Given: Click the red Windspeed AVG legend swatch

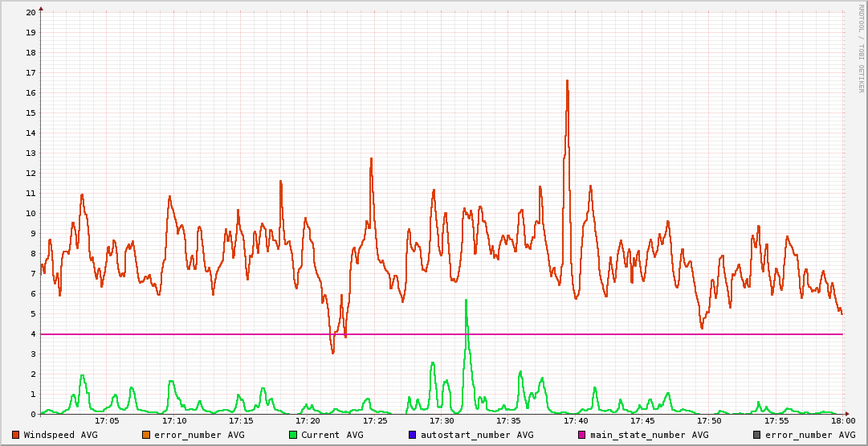Looking at the screenshot, I should [16, 435].
